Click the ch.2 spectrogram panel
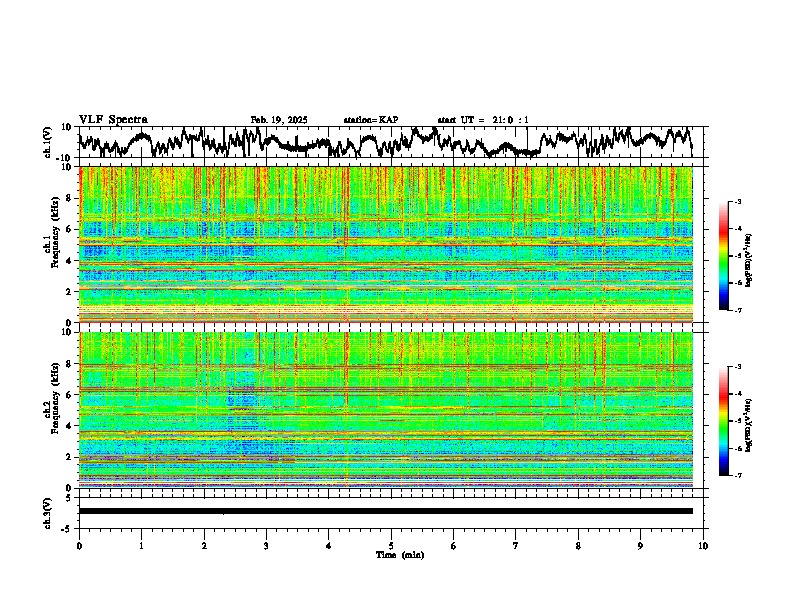 (386, 410)
